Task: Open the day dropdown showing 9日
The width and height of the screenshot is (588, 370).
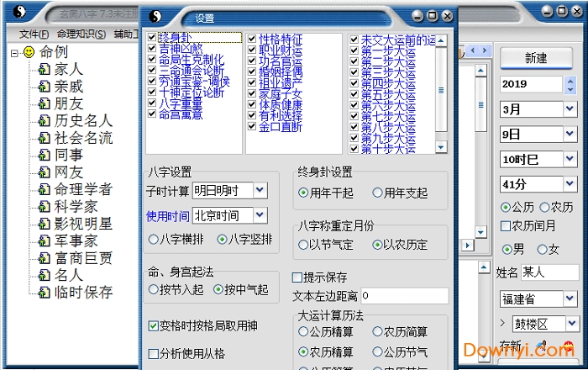Action: tap(570, 134)
